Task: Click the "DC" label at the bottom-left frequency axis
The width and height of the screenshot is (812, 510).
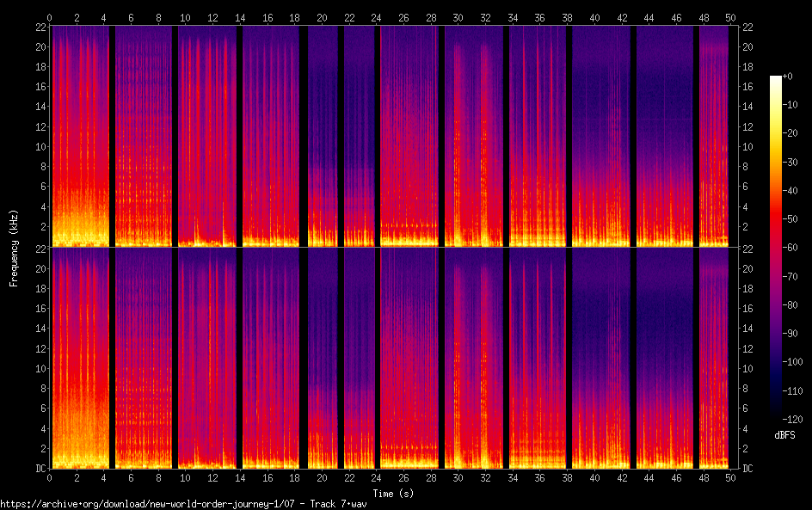Action: 38,469
